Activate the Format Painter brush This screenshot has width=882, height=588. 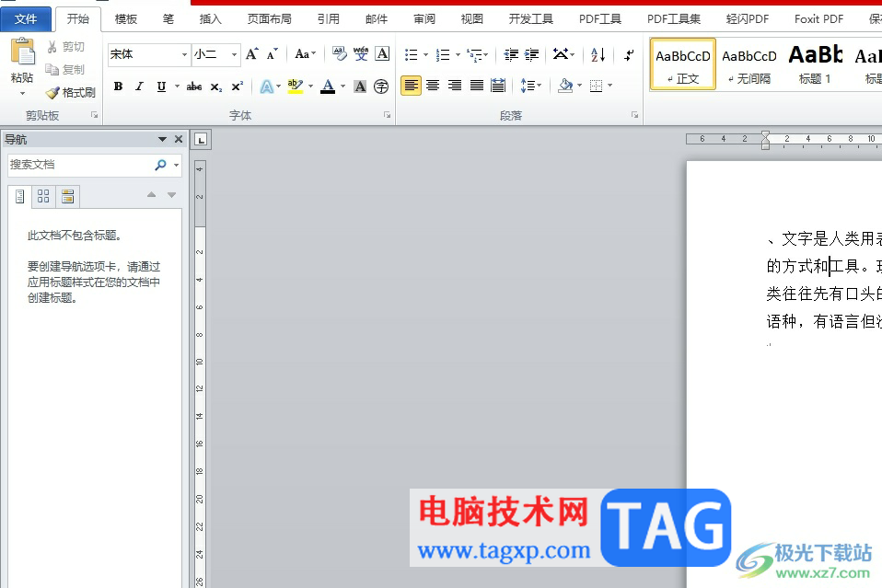[x=70, y=93]
